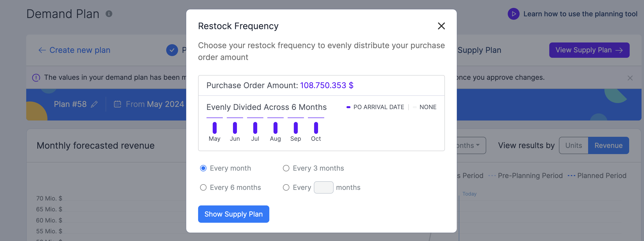Play the planning tool tutorial video icon
The height and width of the screenshot is (241, 644).
point(513,14)
